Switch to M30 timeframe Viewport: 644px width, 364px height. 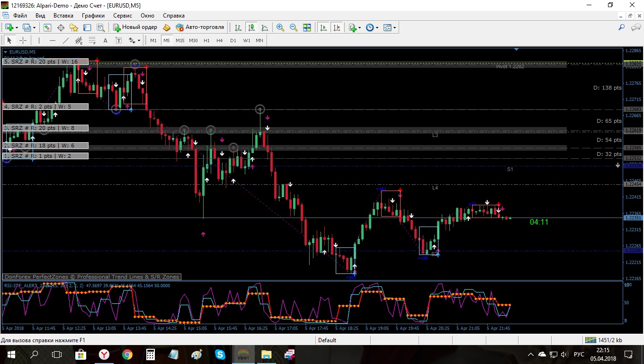pyautogui.click(x=193, y=40)
